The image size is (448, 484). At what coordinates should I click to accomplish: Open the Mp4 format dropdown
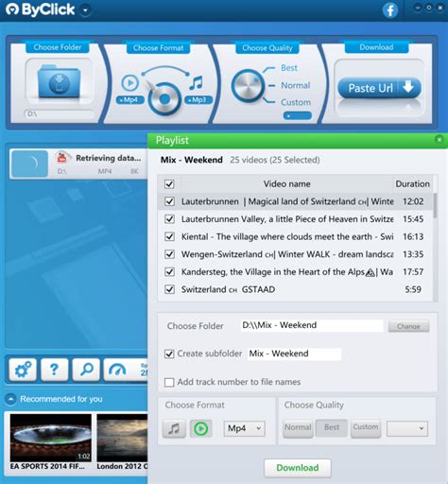[245, 428]
